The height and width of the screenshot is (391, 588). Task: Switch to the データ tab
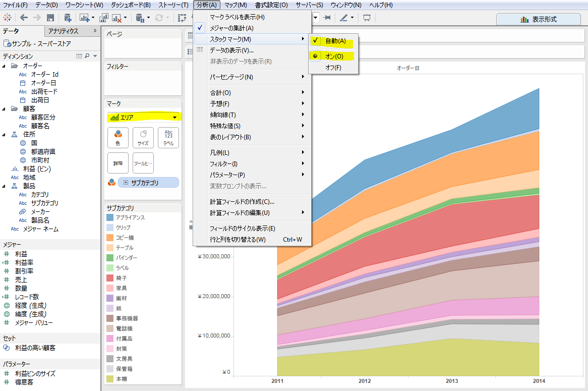coord(11,31)
